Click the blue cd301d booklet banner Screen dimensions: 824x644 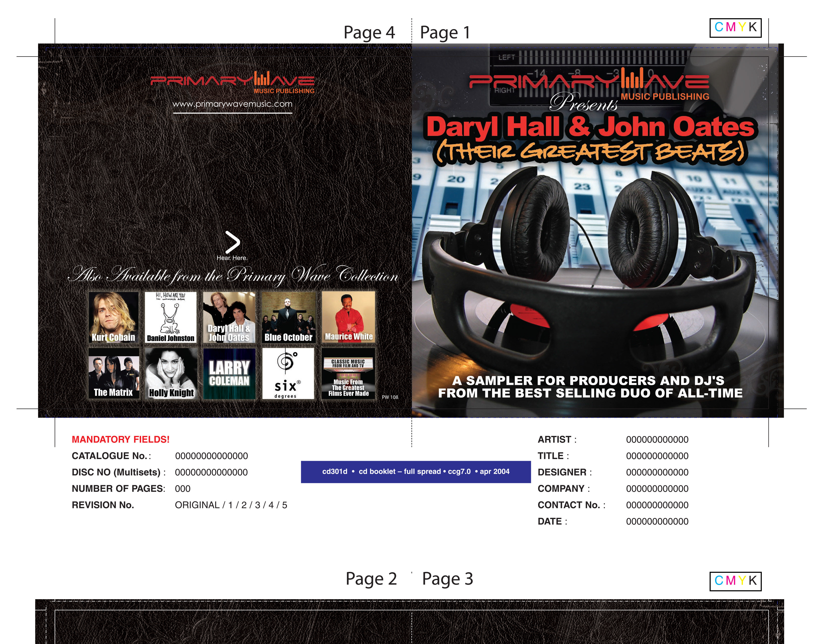click(416, 471)
